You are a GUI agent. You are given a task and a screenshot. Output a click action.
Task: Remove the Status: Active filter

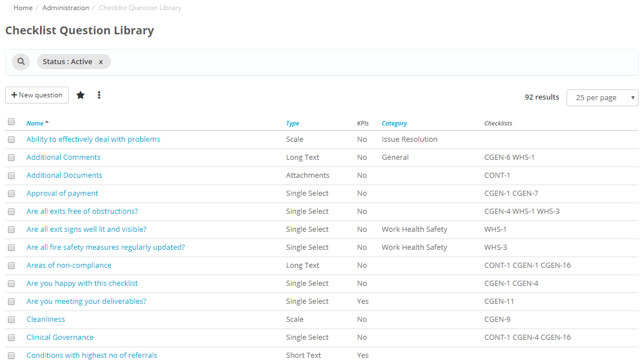pyautogui.click(x=100, y=61)
